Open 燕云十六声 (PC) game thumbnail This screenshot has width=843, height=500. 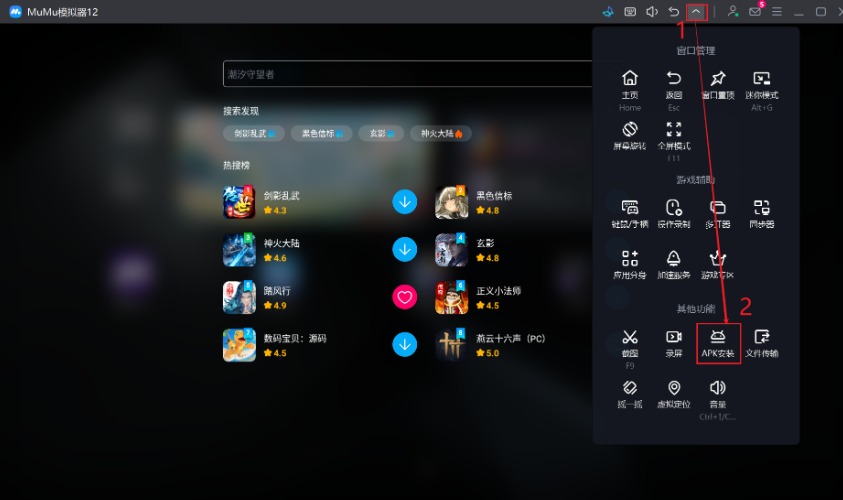(x=452, y=345)
